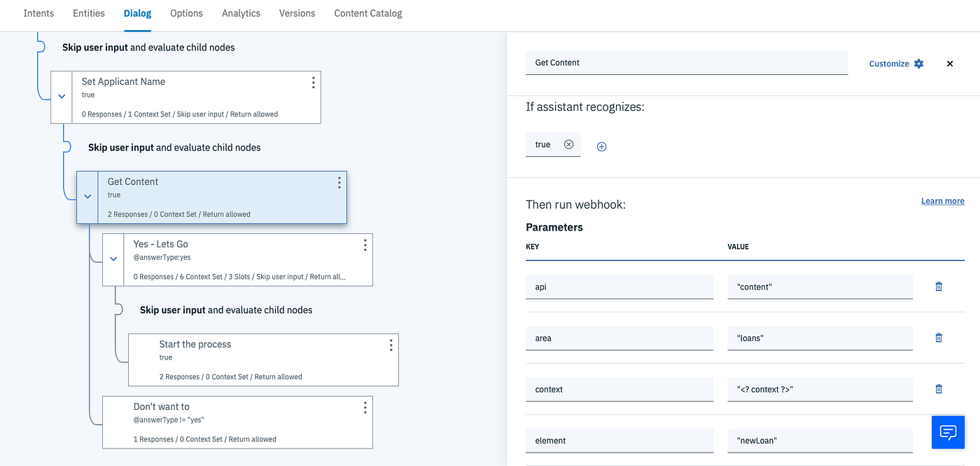Add a new recognized condition with plus icon
Screen dimensions: 980x466
pos(601,146)
